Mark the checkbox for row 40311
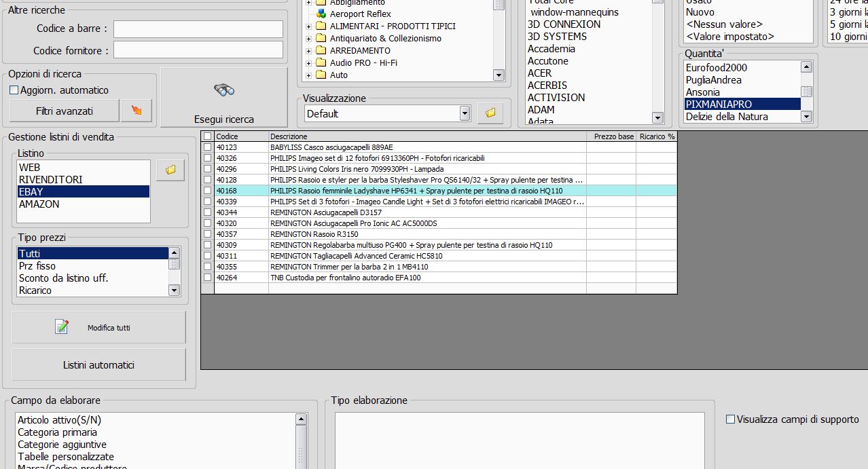Screen dimensions: 868x469 [207, 256]
